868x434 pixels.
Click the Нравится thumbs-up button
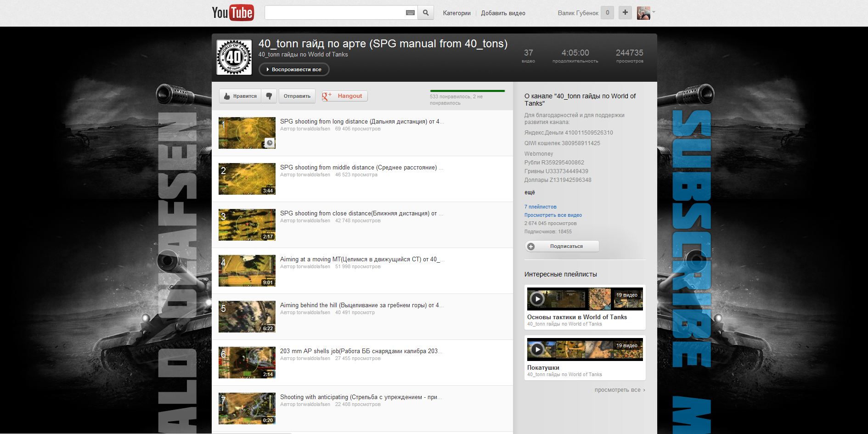tap(240, 96)
